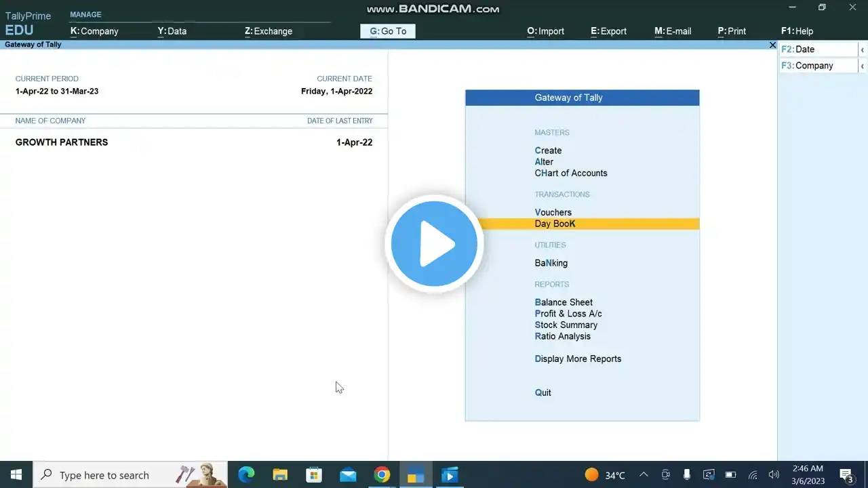Open Microsoft Store from the taskbar
The width and height of the screenshot is (868, 488).
tap(314, 475)
